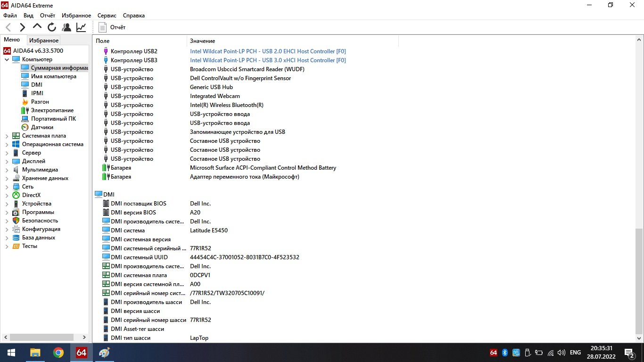The width and height of the screenshot is (644, 362).
Task: Open the user profile toolbar icon
Action: tap(66, 27)
